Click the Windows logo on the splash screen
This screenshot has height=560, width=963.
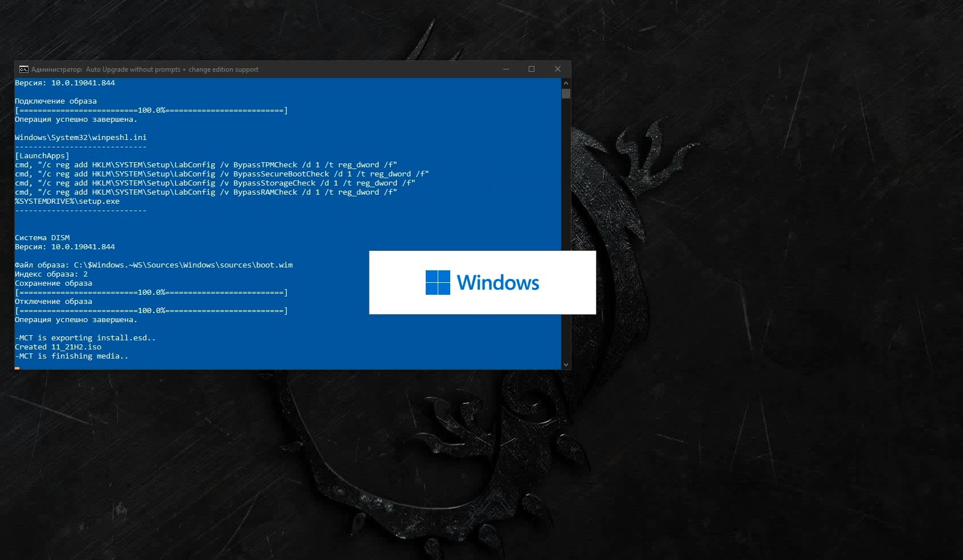(438, 283)
